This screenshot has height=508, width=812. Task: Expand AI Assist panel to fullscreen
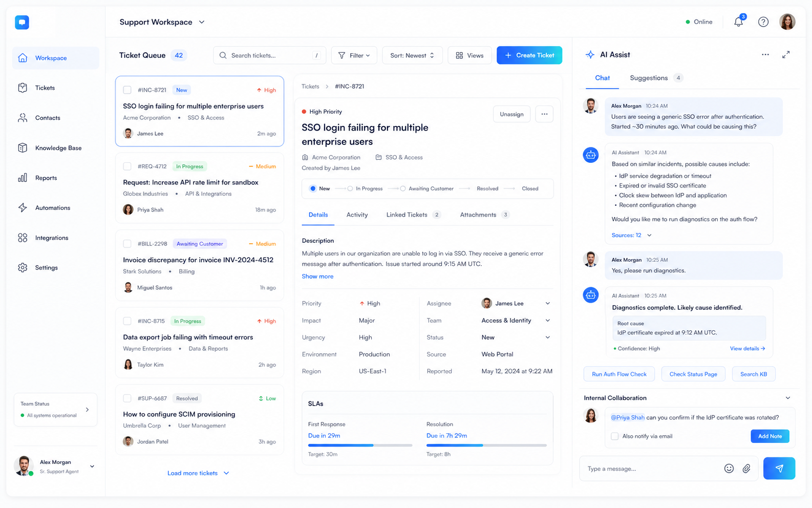786,54
